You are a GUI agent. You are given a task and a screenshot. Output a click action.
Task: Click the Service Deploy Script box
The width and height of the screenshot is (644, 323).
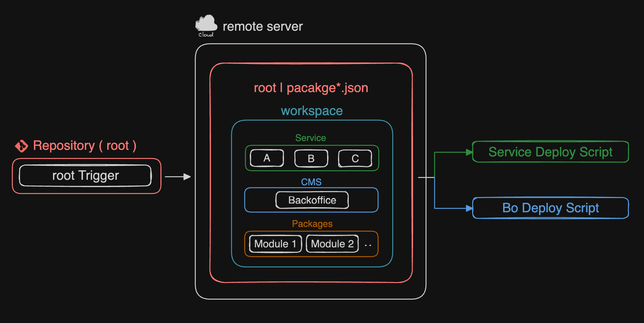coord(550,152)
